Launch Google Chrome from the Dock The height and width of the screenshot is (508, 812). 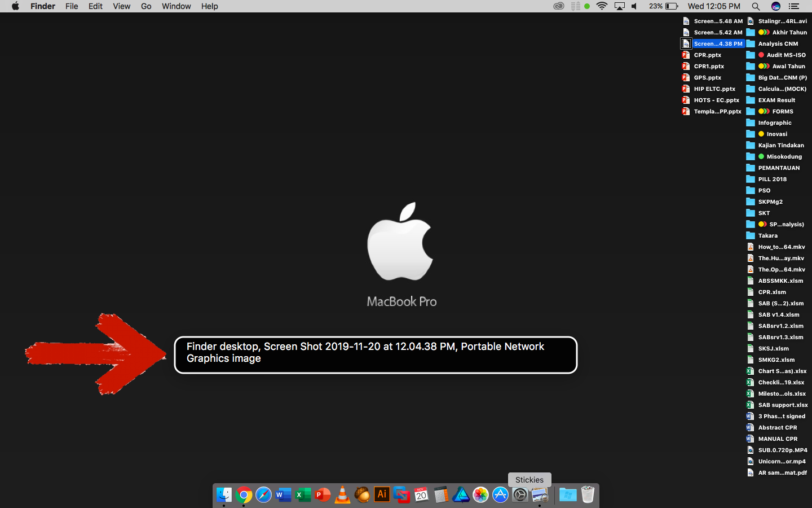tap(244, 495)
